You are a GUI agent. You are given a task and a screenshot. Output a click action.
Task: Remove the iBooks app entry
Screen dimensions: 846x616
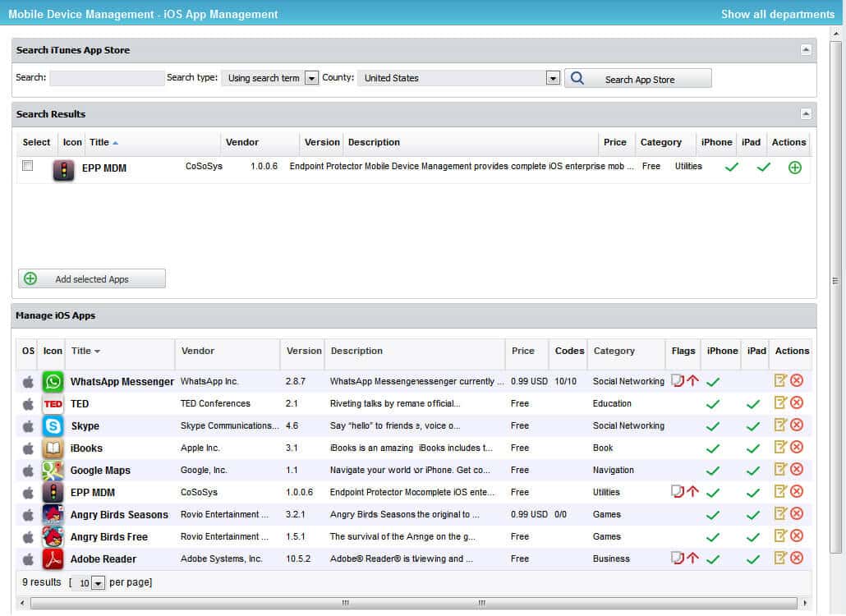[x=797, y=447]
